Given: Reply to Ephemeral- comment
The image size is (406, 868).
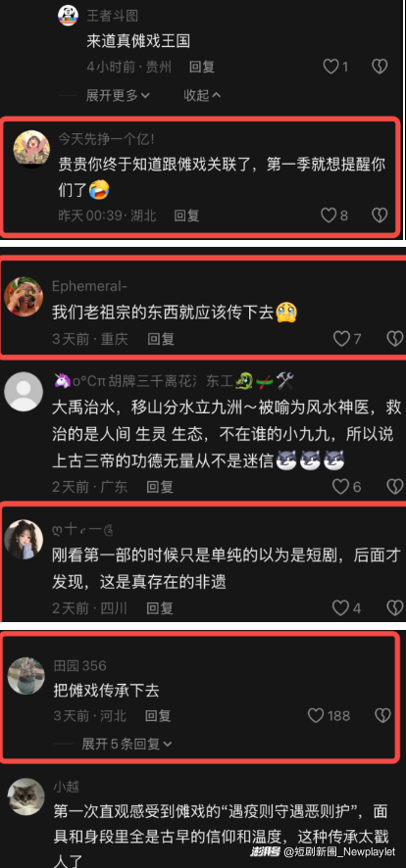Looking at the screenshot, I should coord(161,339).
